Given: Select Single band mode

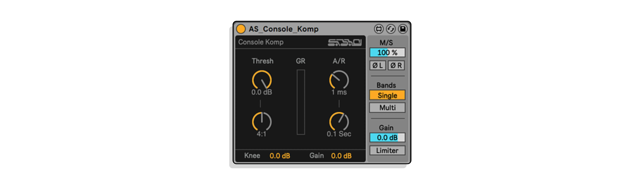Looking at the screenshot, I should pos(387,95).
